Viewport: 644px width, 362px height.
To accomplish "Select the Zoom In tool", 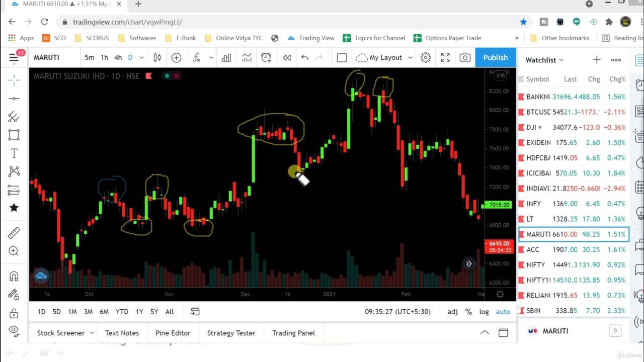I will 14,251.
